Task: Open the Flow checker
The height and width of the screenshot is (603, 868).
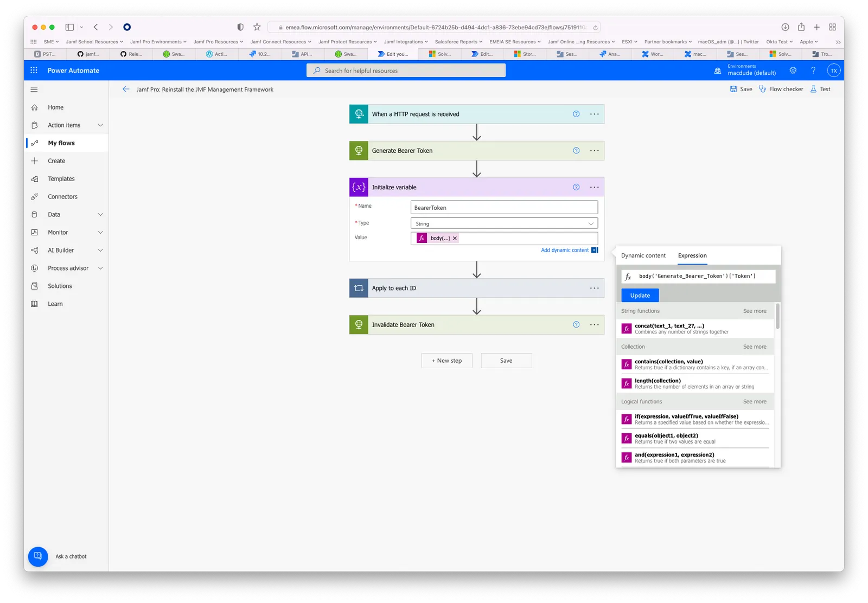Action: (781, 89)
